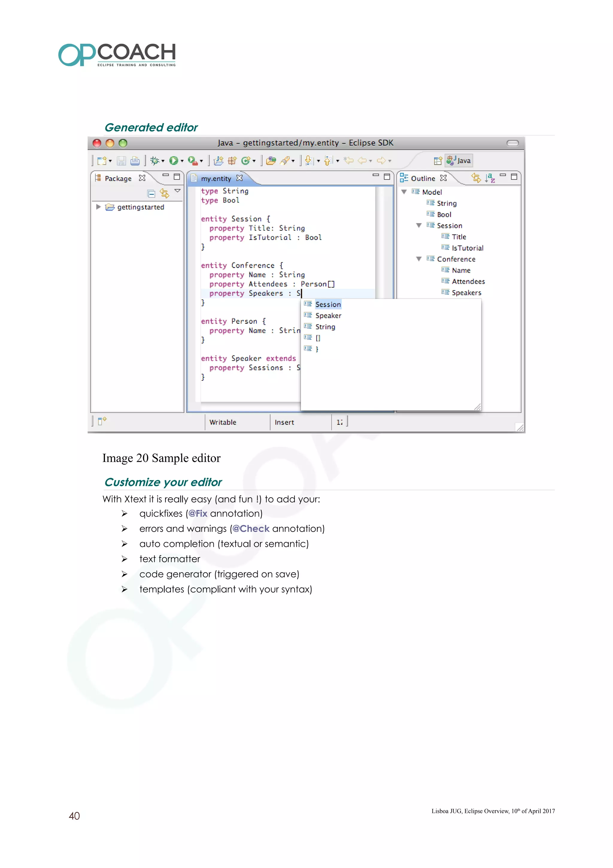
Task: Click the Last Edit Location icon
Action: 349,161
